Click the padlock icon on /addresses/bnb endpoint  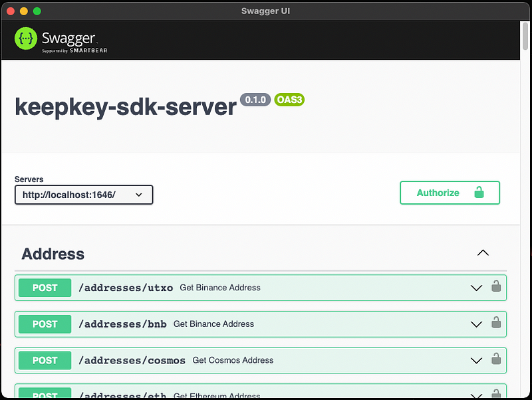point(496,324)
